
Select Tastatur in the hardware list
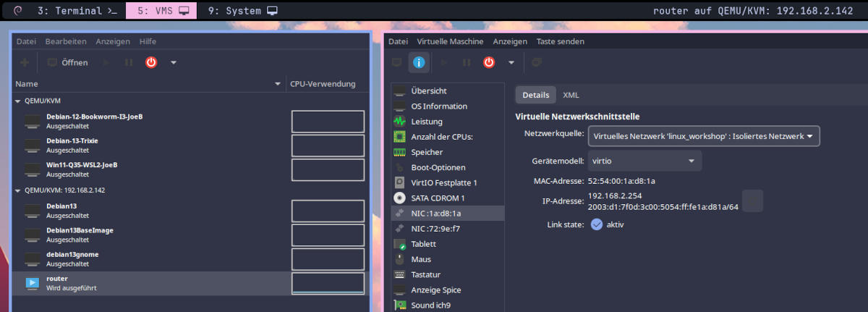[447, 275]
